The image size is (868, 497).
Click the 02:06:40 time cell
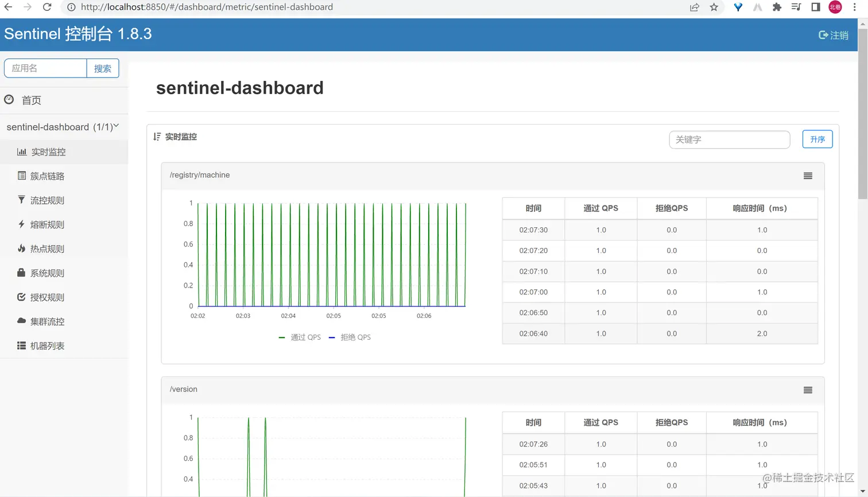pyautogui.click(x=533, y=333)
